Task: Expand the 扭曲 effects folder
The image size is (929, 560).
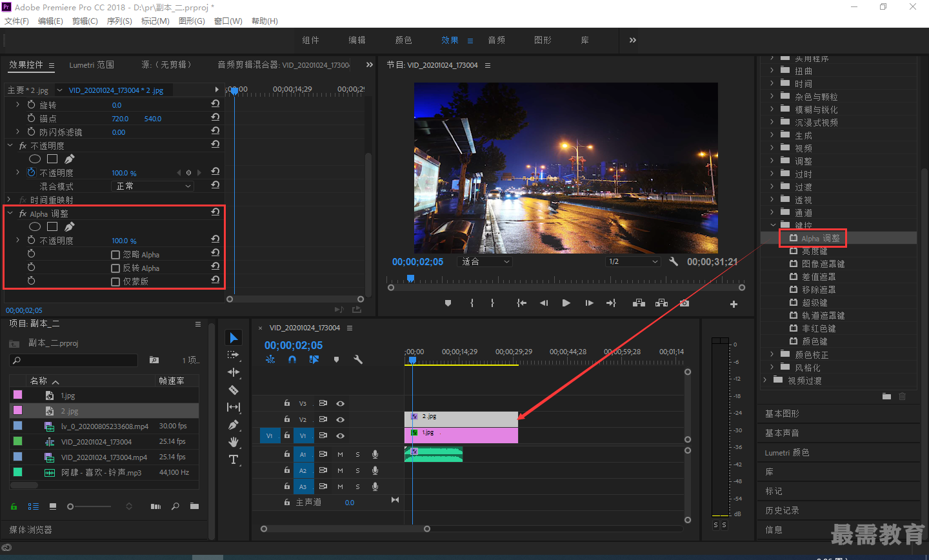Action: 772,70
